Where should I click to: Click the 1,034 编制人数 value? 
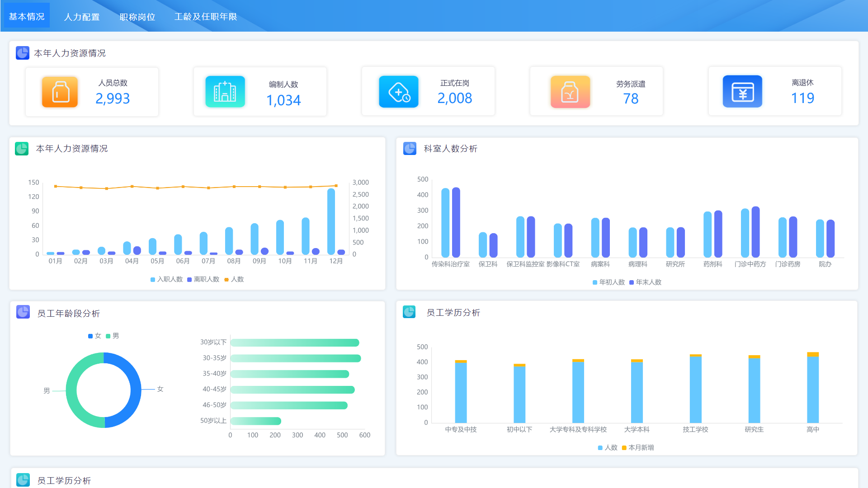[283, 100]
